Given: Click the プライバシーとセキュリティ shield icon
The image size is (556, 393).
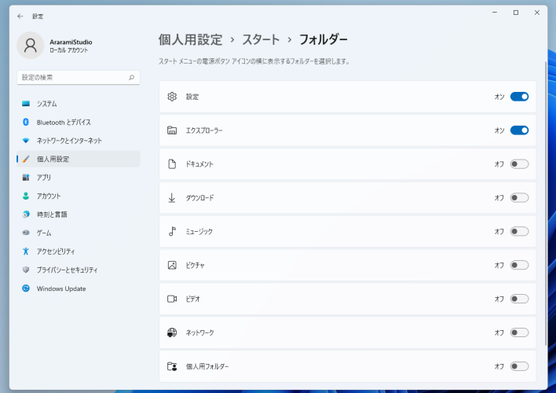Looking at the screenshot, I should click(26, 270).
